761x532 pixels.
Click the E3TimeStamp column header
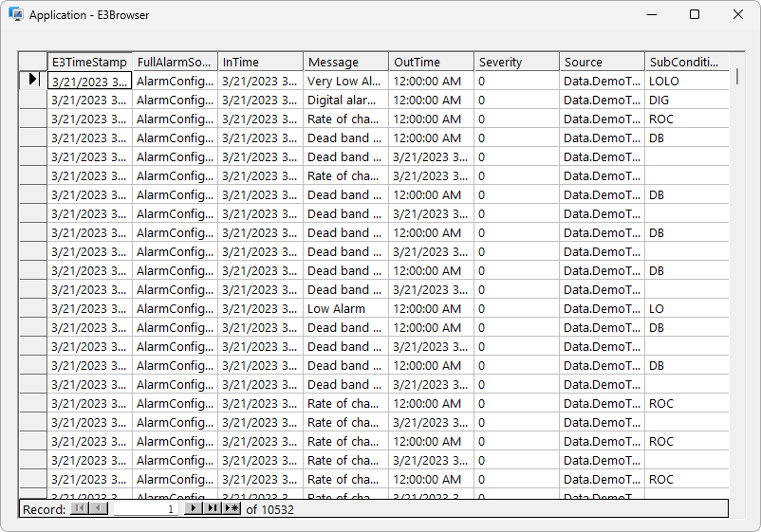click(x=89, y=62)
